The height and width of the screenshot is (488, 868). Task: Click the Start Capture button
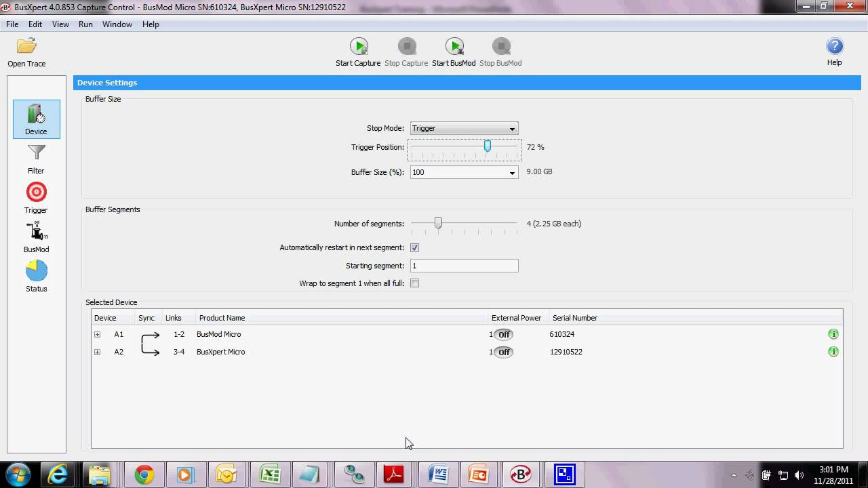[x=359, y=52]
